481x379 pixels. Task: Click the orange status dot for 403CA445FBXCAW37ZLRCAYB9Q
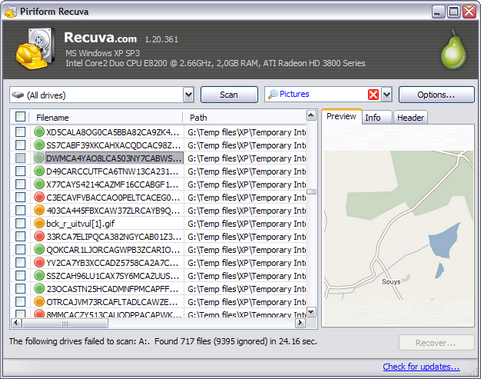(x=39, y=210)
